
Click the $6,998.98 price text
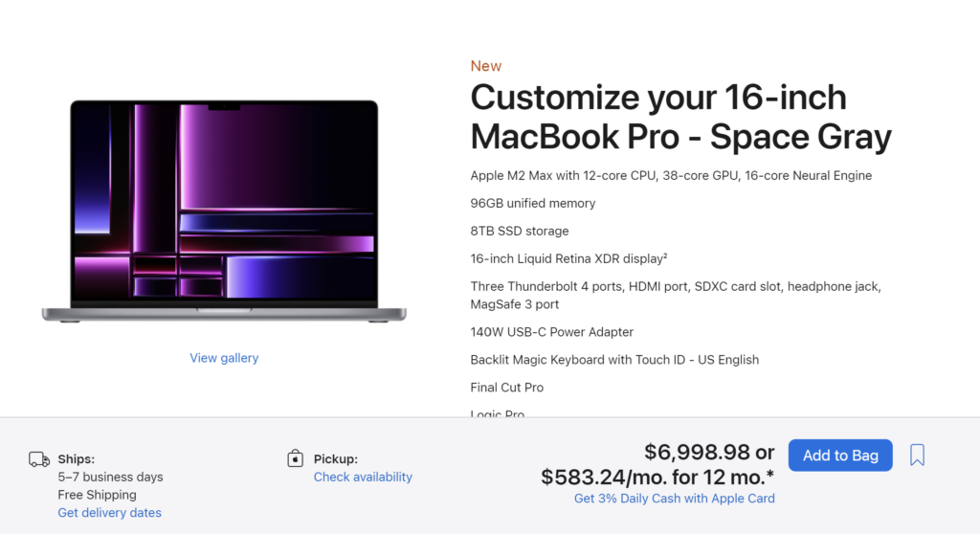[x=698, y=451]
